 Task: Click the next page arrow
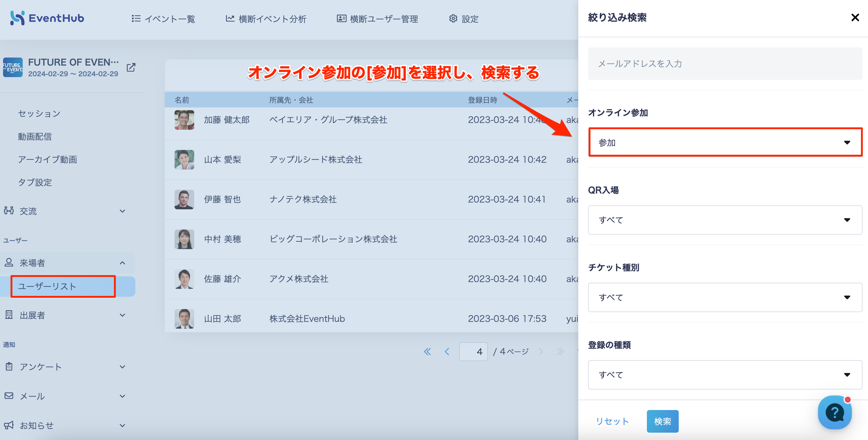(x=541, y=352)
